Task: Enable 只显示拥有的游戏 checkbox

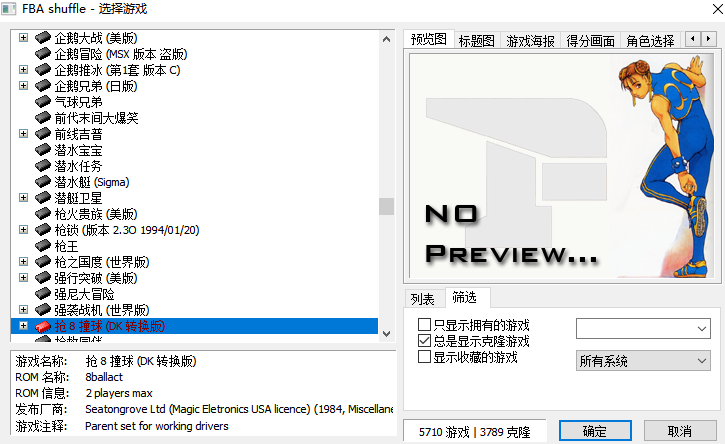Action: [x=424, y=325]
